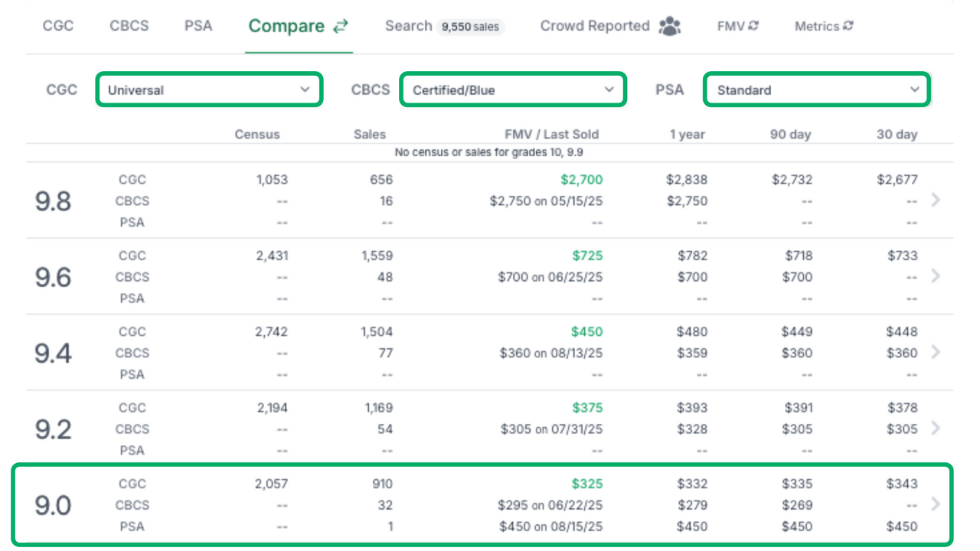Expand the 9.2 grade row chevron
This screenshot has width=980, height=551.
(x=936, y=428)
